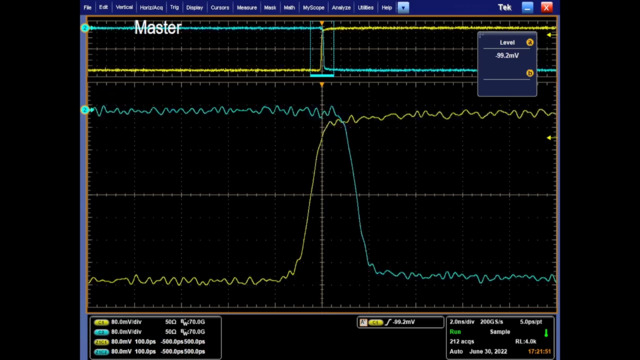Click the cyan zoom box bar in overview
Image resolution: width=640 pixels, height=360 pixels.
pos(322,75)
